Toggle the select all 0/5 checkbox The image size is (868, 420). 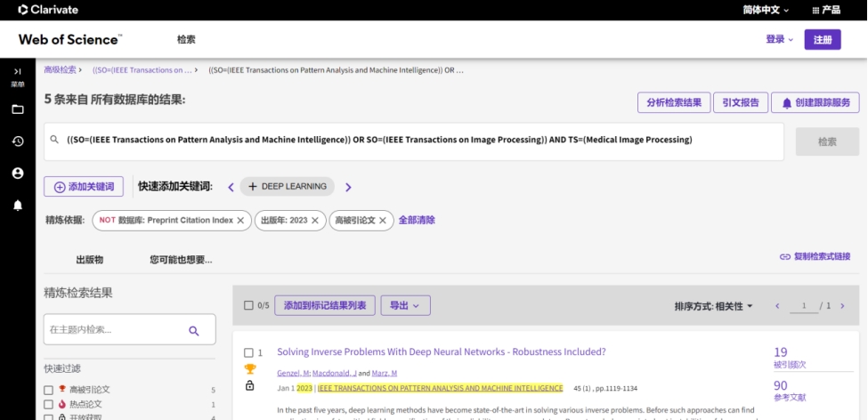pyautogui.click(x=248, y=305)
